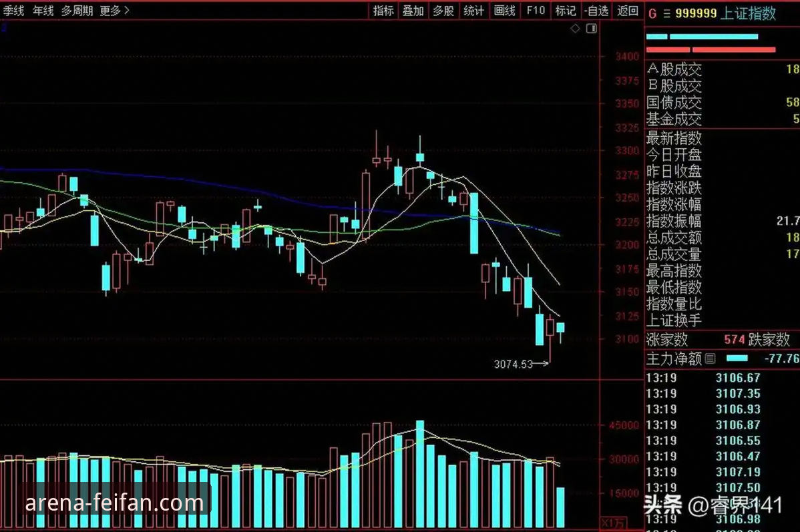This screenshot has width=800, height=532.
Task: Select stock code 999999
Action: point(696,13)
